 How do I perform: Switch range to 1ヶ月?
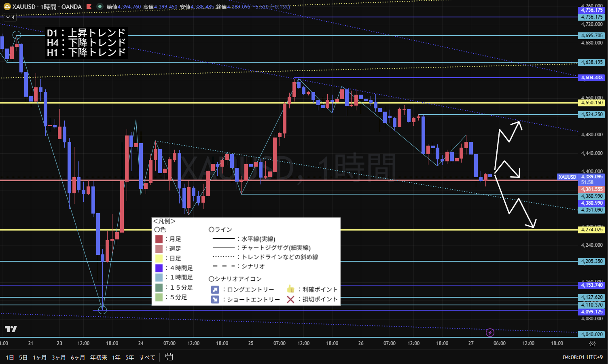point(40,358)
